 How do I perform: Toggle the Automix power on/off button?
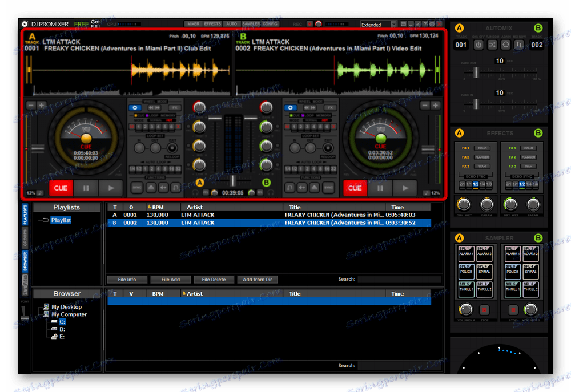478,45
